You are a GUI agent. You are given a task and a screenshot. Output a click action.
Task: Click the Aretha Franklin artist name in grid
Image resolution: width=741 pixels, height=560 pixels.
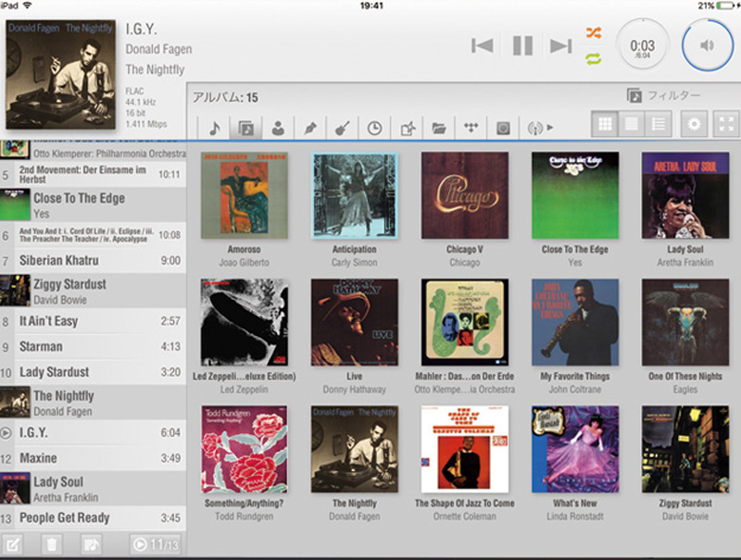point(685,263)
